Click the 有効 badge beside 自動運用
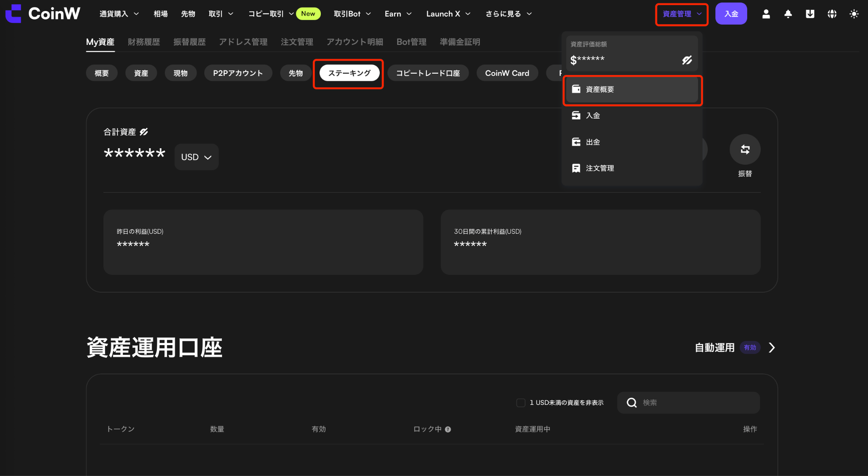The width and height of the screenshot is (868, 476). 750,348
